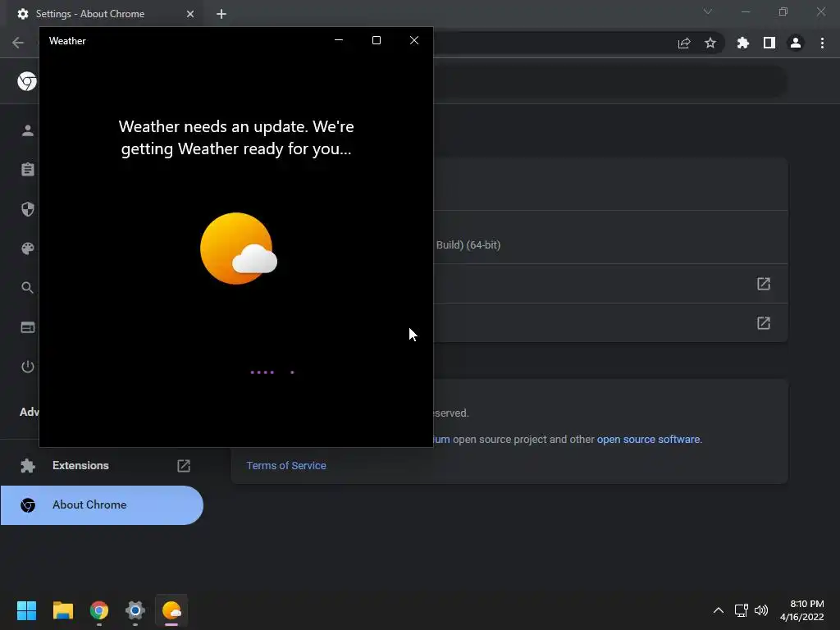
Task: Expand Advanced section in settings sidebar
Action: [x=30, y=412]
